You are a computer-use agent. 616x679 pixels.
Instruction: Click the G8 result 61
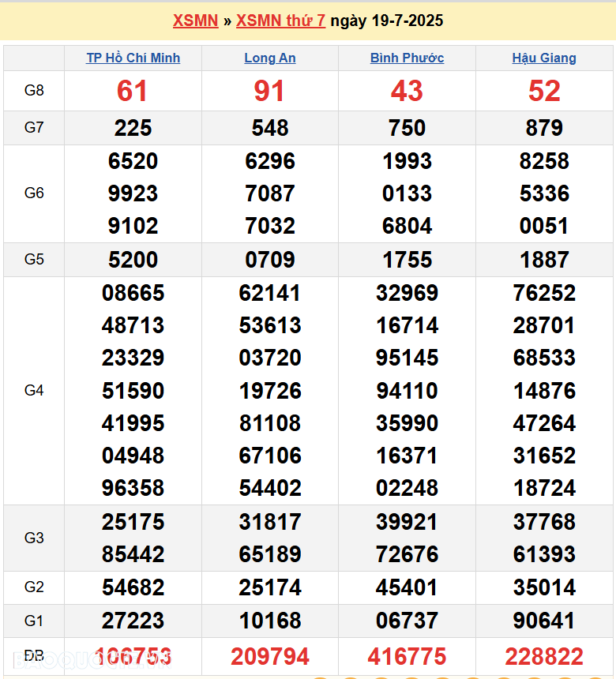[133, 91]
